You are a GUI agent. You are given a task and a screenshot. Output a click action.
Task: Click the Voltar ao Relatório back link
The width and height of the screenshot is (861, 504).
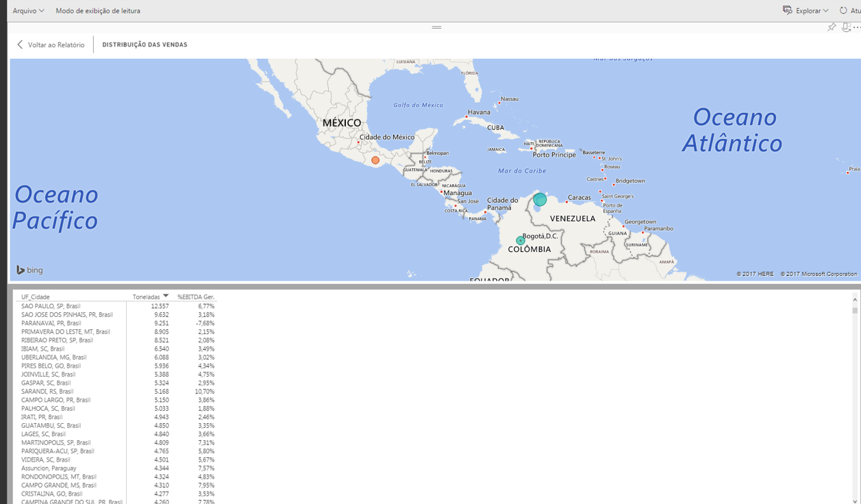point(51,45)
